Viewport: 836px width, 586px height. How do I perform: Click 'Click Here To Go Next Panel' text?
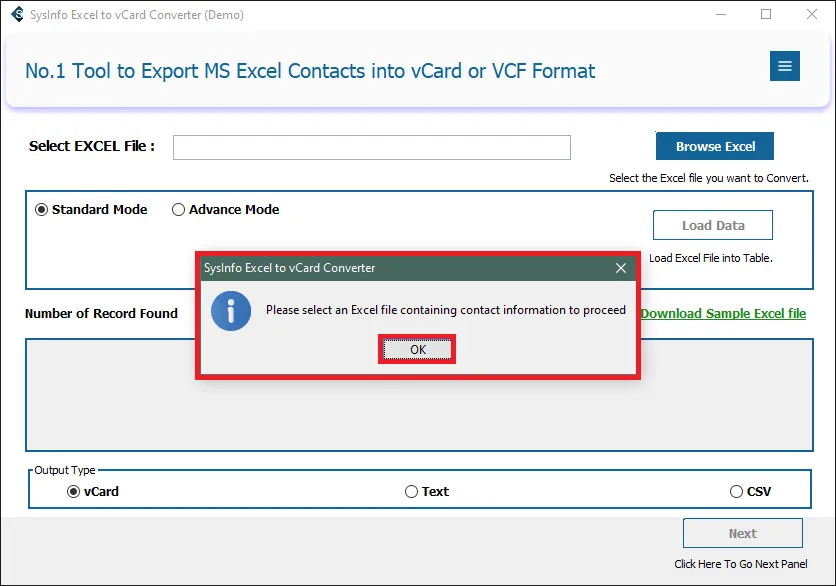tap(741, 564)
